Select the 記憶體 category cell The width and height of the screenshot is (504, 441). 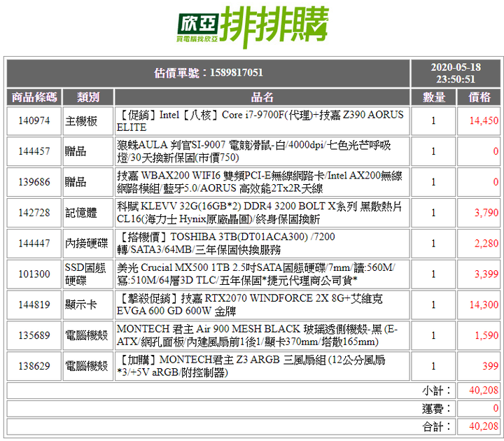[x=88, y=213]
